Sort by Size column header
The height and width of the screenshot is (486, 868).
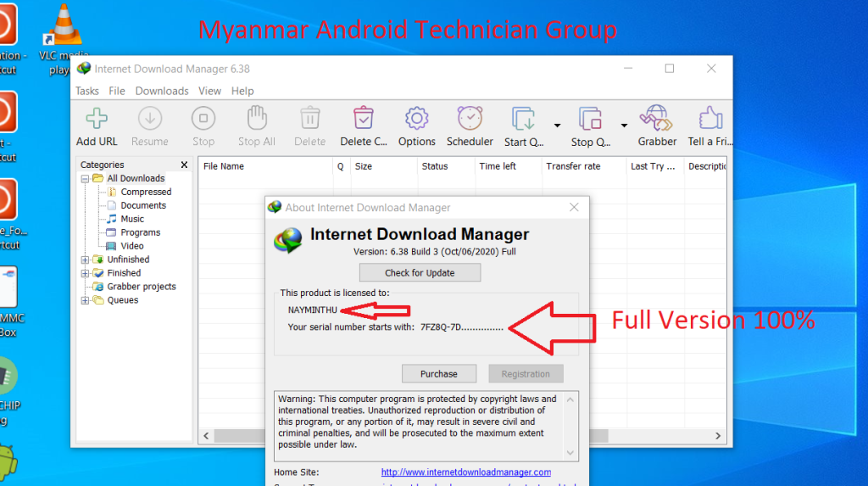tap(384, 166)
